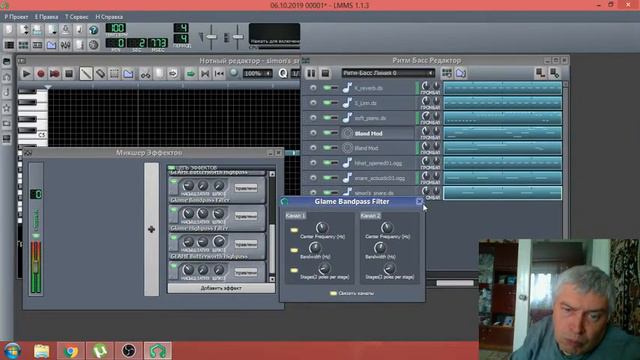Click the volume knob on soft_piano track
Screen dimensions: 640x360
tap(425, 116)
